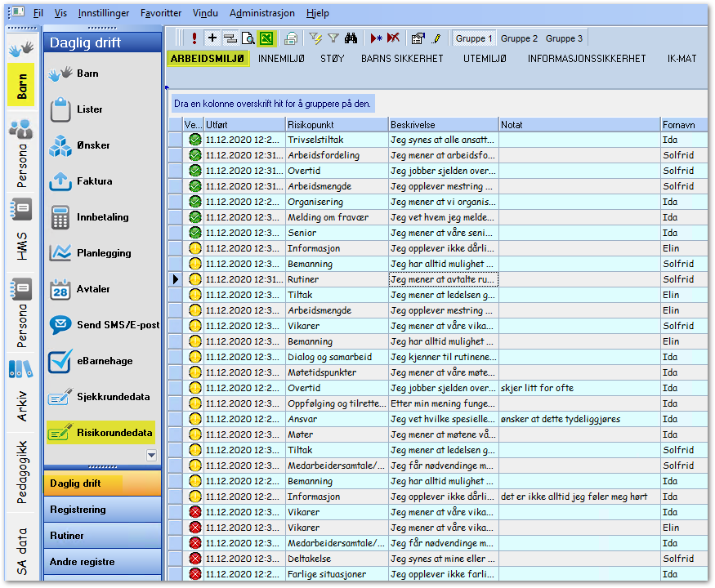Open the Favoritter menu

pyautogui.click(x=160, y=13)
